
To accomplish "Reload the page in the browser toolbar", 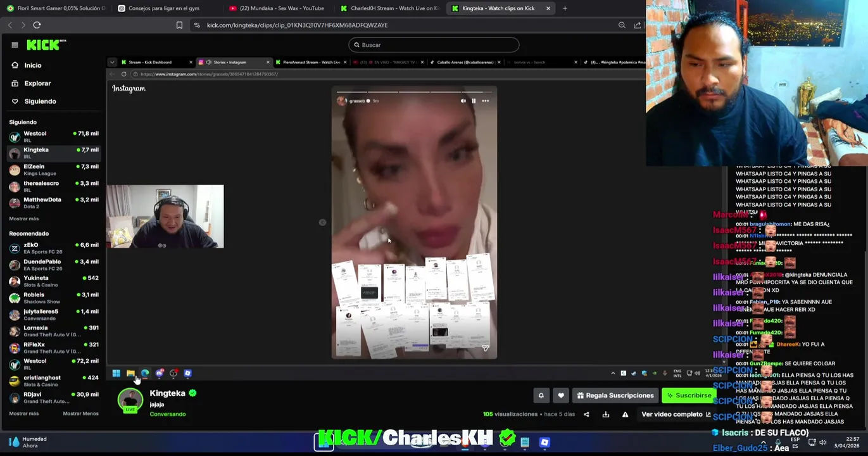I will tap(37, 25).
